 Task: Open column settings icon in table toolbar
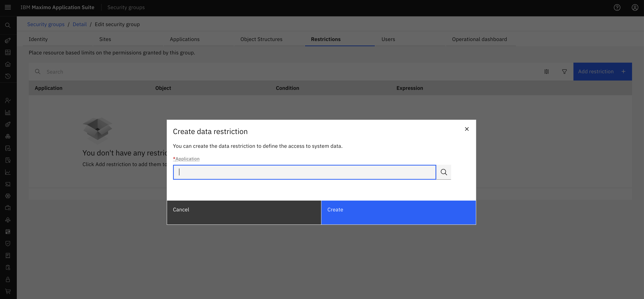click(x=547, y=72)
